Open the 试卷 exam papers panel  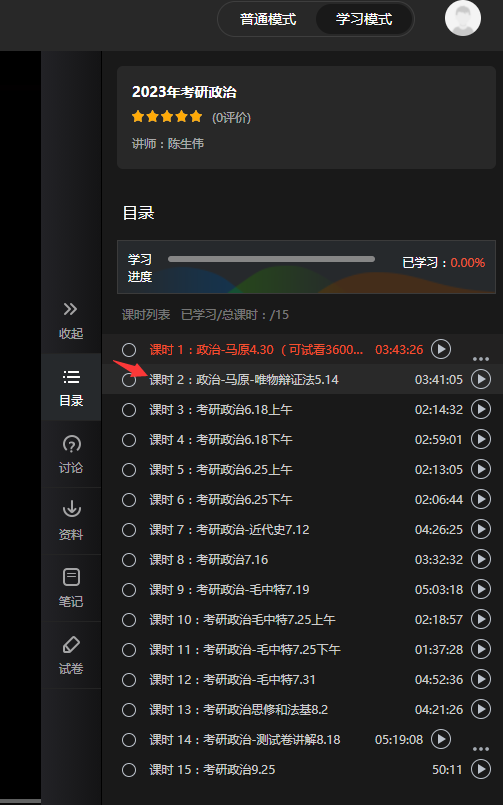[71, 655]
